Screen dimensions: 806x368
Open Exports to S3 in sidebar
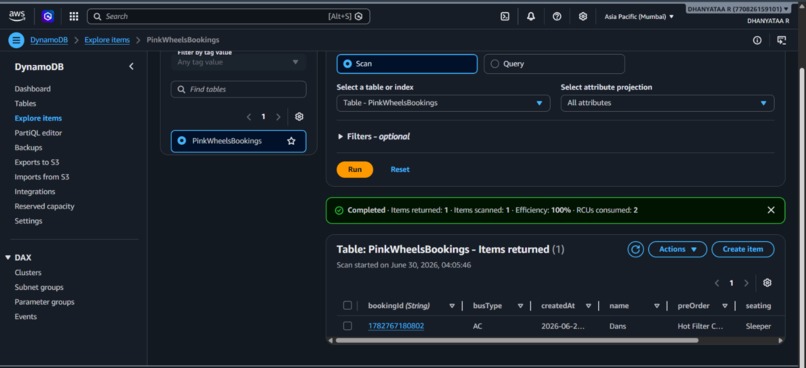(x=37, y=162)
